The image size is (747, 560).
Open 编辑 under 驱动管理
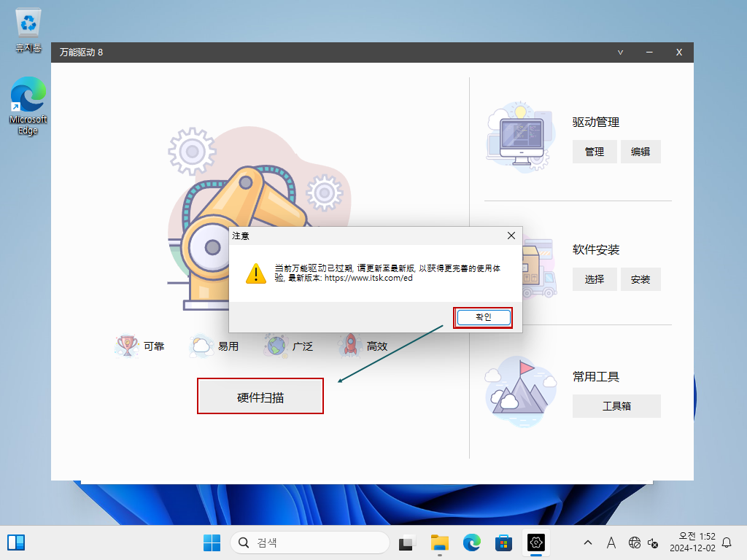point(640,152)
